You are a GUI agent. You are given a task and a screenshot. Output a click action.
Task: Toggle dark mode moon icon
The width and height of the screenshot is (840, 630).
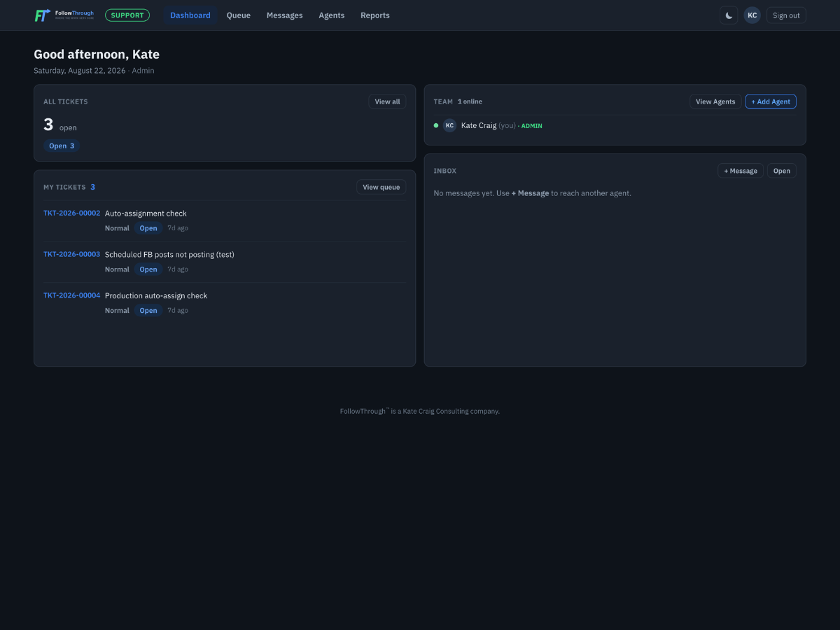point(729,15)
